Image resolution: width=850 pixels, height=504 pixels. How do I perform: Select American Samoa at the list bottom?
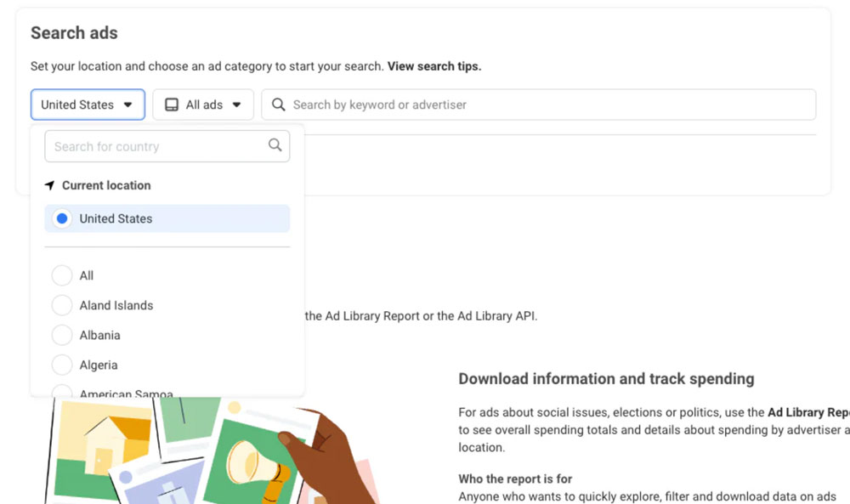pyautogui.click(x=126, y=394)
